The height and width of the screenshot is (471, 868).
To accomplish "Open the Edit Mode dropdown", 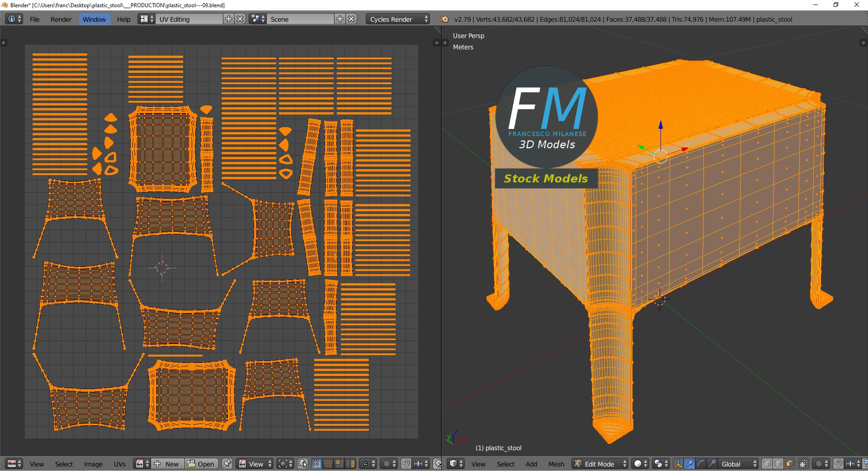I will coord(600,464).
